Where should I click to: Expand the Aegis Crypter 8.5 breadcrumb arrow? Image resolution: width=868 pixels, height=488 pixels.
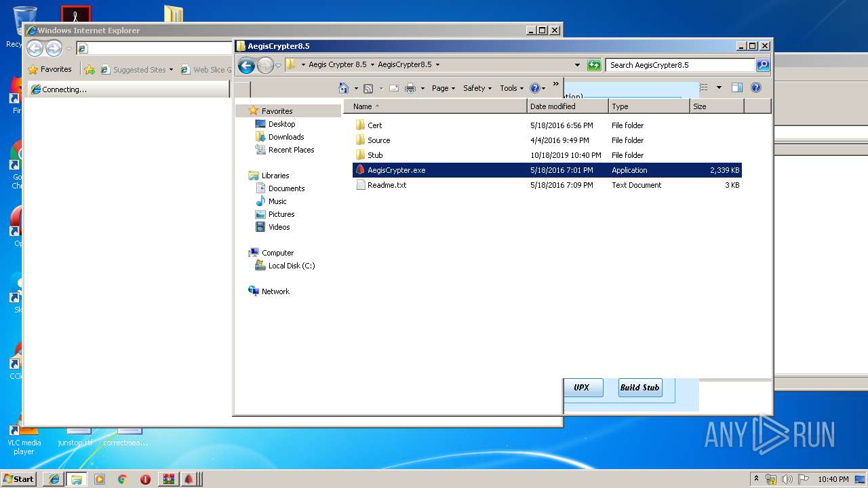(x=372, y=65)
